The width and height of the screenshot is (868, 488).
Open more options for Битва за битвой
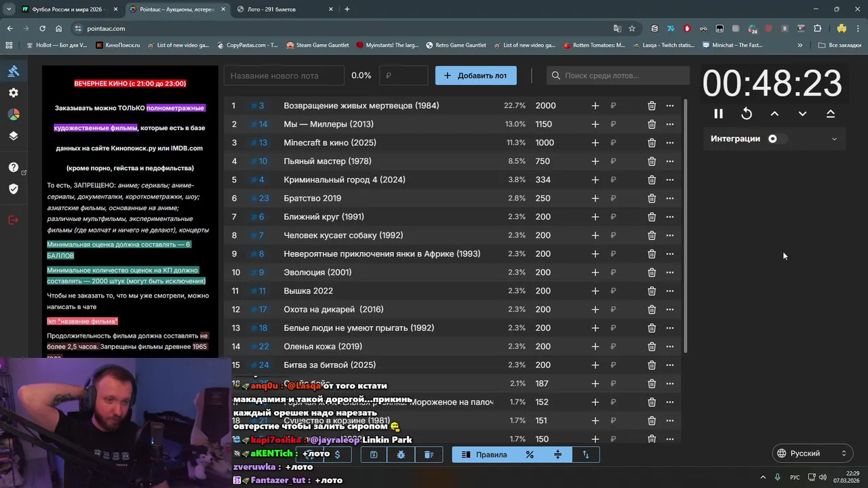click(x=670, y=365)
